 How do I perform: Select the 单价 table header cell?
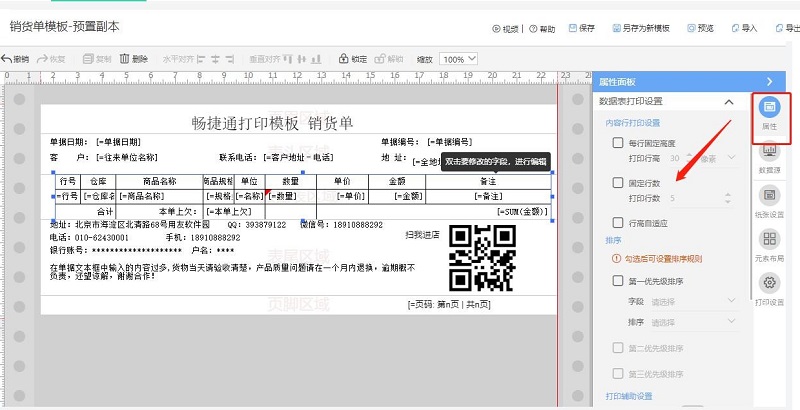click(342, 182)
